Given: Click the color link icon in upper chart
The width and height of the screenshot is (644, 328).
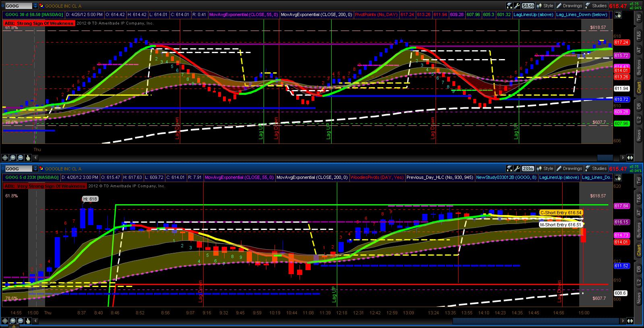Looking at the screenshot, I should click(41, 6).
